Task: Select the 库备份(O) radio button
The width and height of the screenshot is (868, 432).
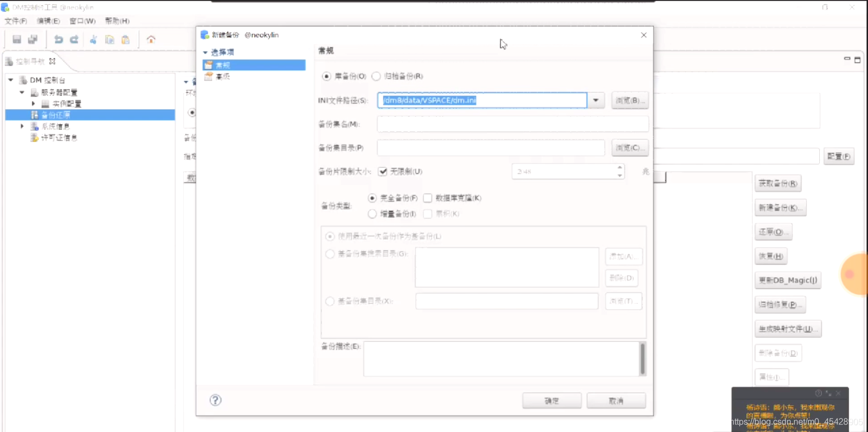Action: [x=327, y=76]
